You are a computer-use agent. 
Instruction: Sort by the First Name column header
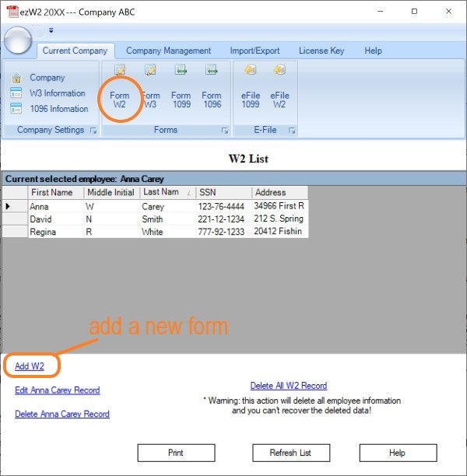click(56, 192)
